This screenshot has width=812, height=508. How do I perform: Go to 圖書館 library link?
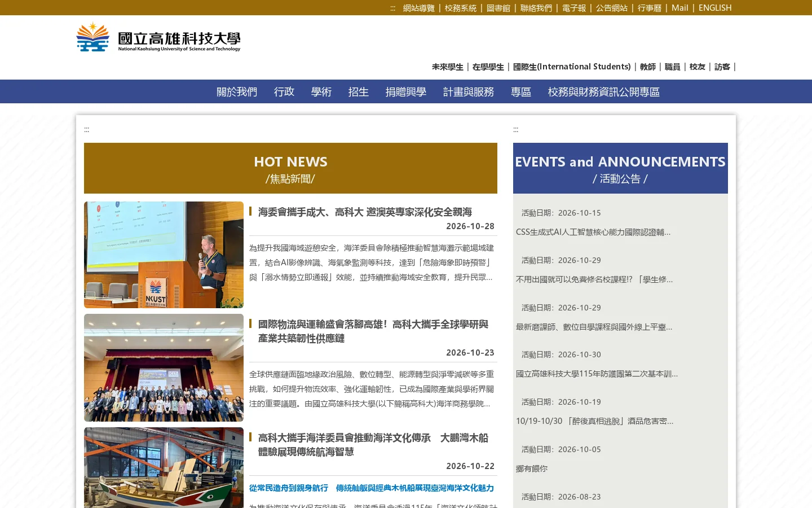coord(498,8)
